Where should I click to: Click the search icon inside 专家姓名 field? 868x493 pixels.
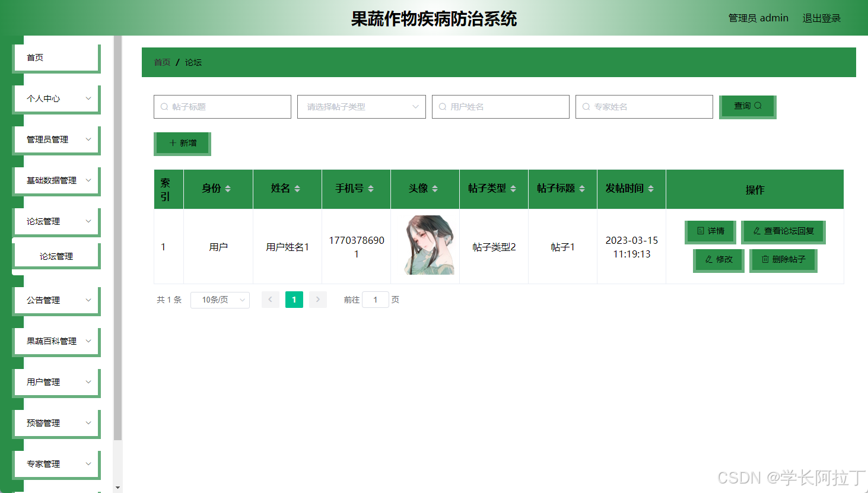click(x=586, y=107)
